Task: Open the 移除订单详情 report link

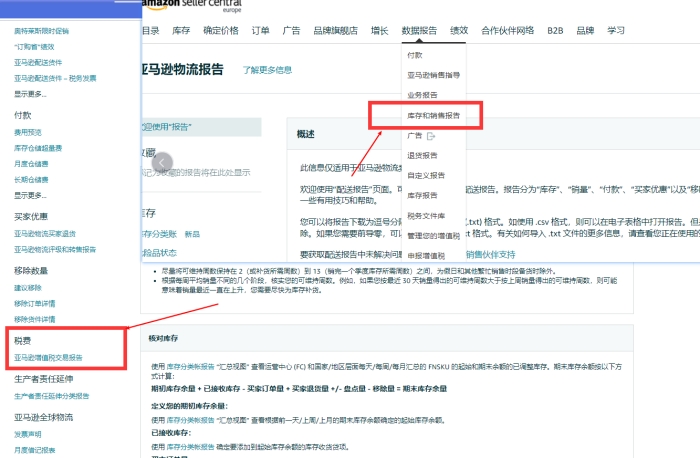Action: [34, 304]
